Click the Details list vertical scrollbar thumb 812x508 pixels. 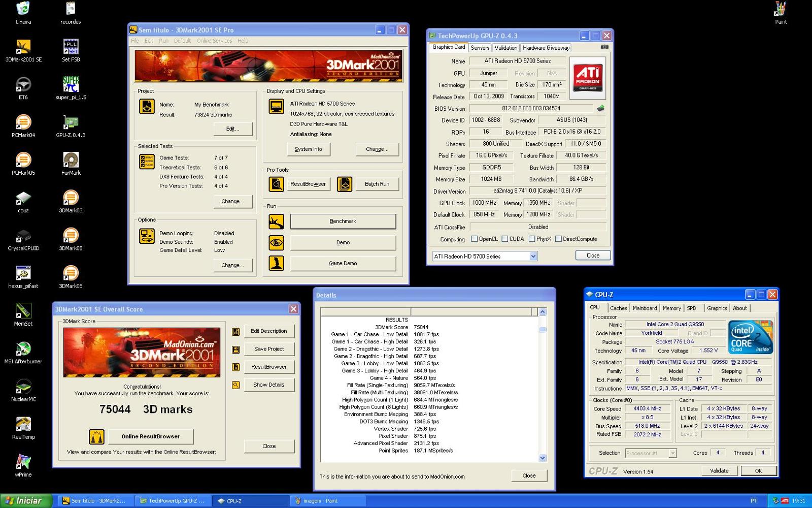(x=543, y=329)
